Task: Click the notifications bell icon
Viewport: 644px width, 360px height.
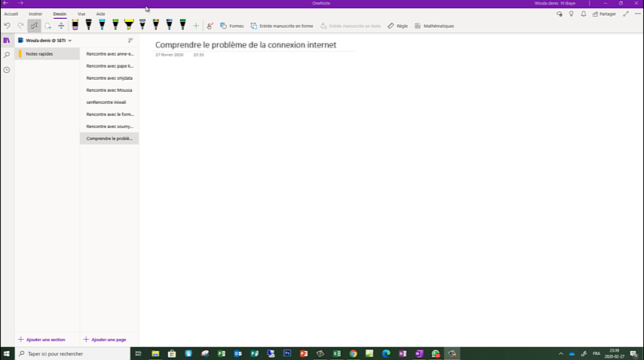Action: [x=583, y=14]
